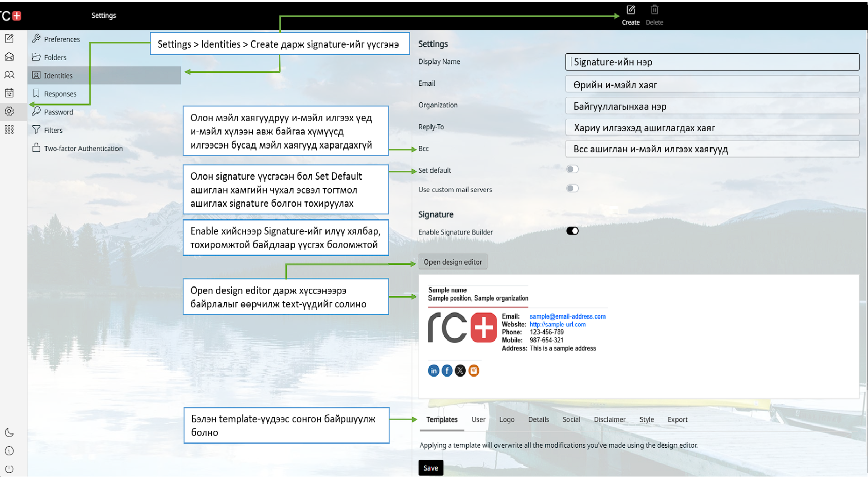Click the Signature section heading
This screenshot has width=868, height=477.
pos(436,214)
